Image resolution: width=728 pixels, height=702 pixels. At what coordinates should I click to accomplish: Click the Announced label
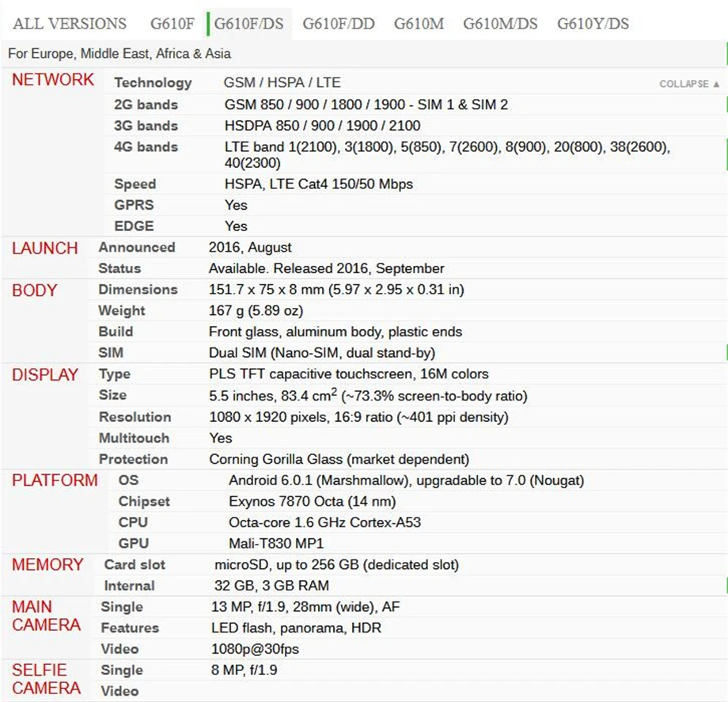coord(137,247)
